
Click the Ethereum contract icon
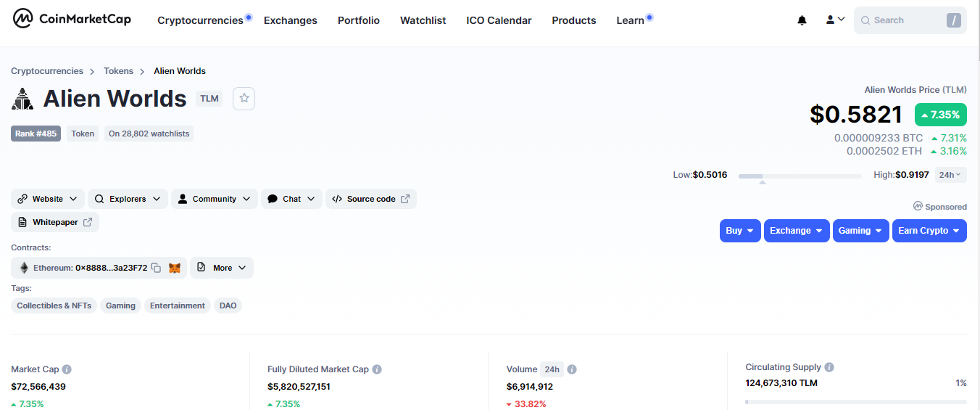[24, 268]
